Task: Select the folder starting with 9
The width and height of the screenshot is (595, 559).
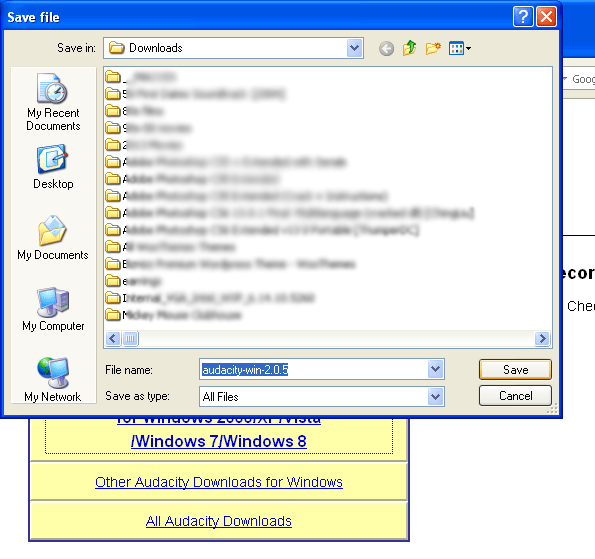Action: tap(148, 128)
